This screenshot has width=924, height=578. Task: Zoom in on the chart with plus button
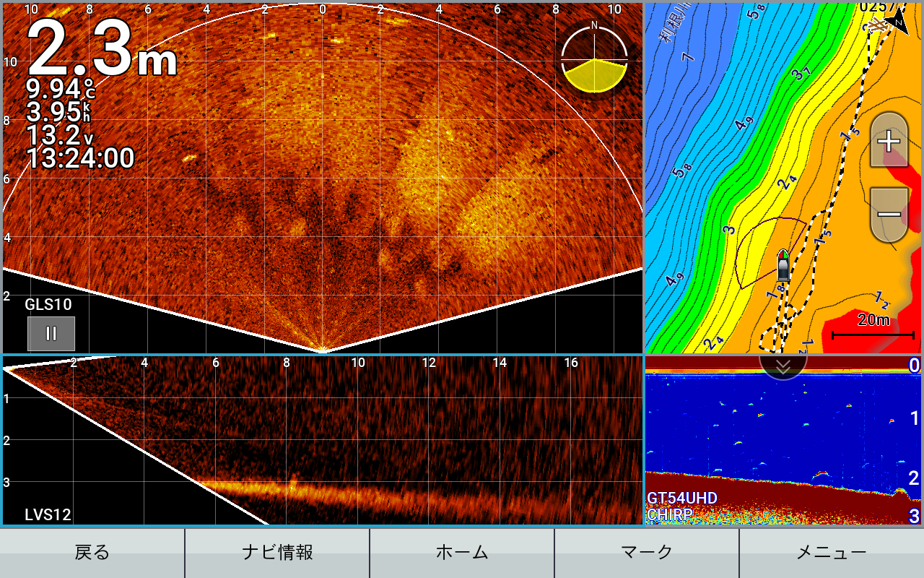[889, 140]
